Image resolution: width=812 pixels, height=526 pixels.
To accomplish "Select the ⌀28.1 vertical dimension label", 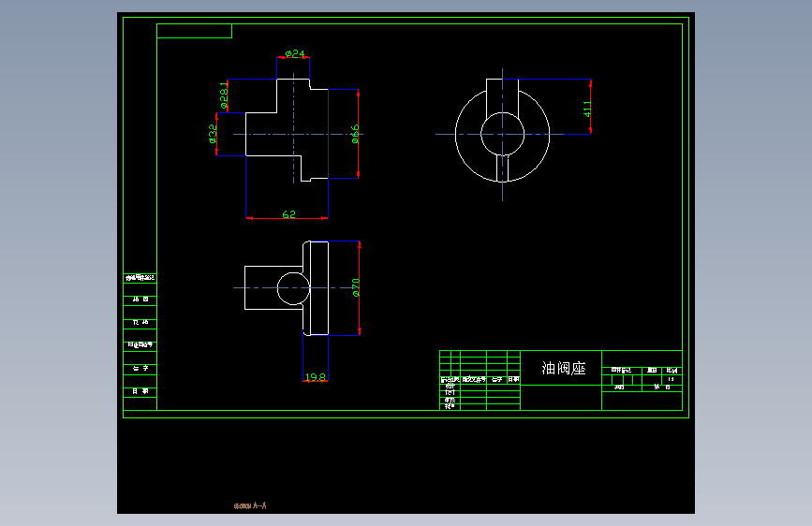I will point(224,95).
